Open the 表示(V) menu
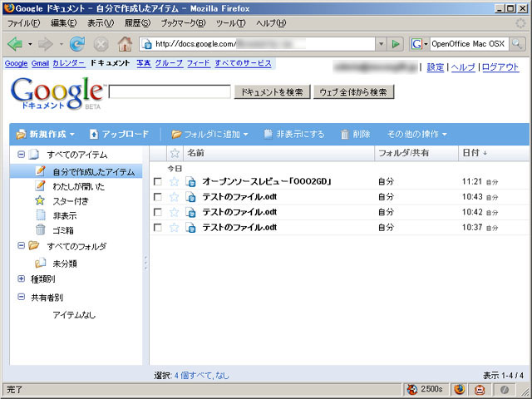The image size is (532, 399). coord(101,23)
